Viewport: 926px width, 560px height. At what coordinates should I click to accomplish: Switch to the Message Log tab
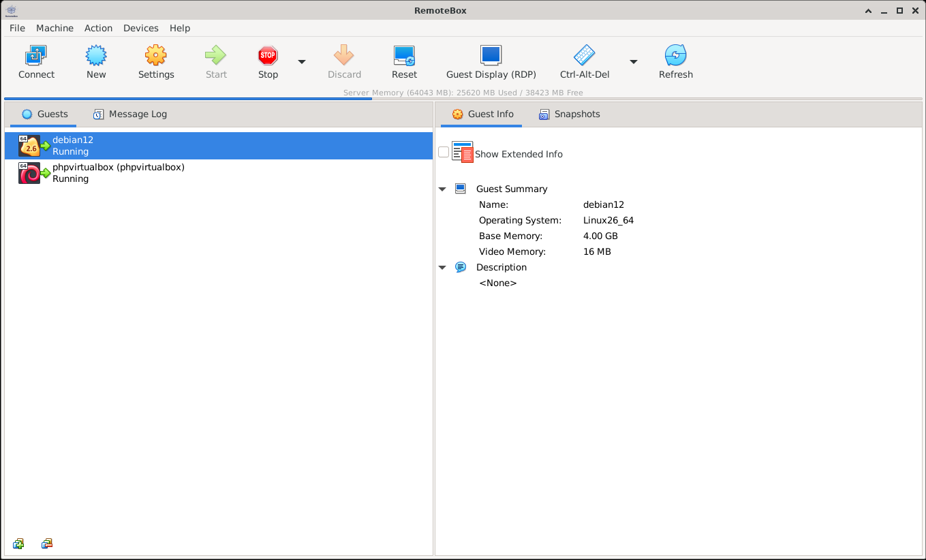coord(129,114)
